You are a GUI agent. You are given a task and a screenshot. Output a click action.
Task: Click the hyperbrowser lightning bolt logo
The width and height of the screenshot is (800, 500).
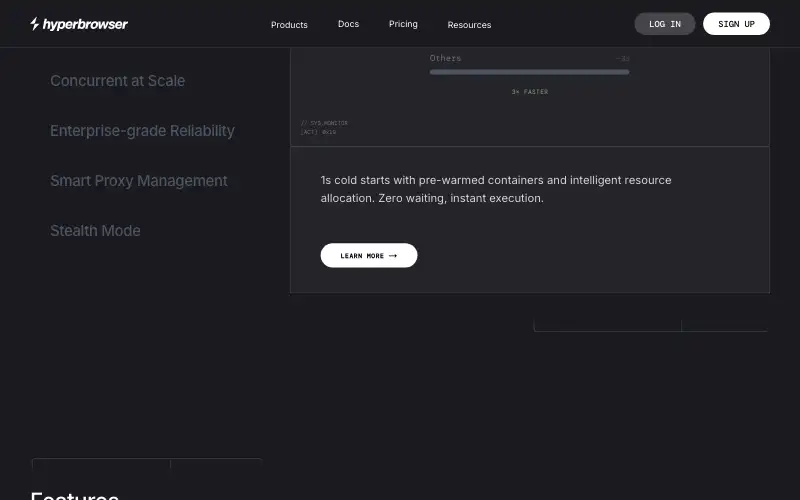click(x=34, y=23)
